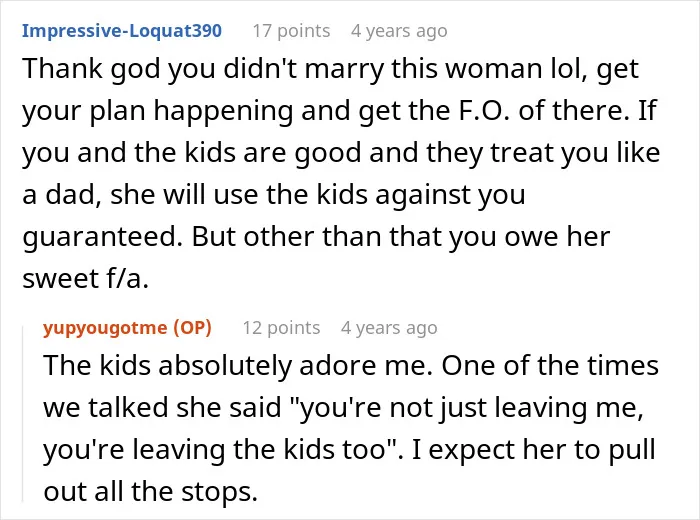Click the closing words "sweet f/a."
Screen dimensions: 700x520
(x=85, y=279)
